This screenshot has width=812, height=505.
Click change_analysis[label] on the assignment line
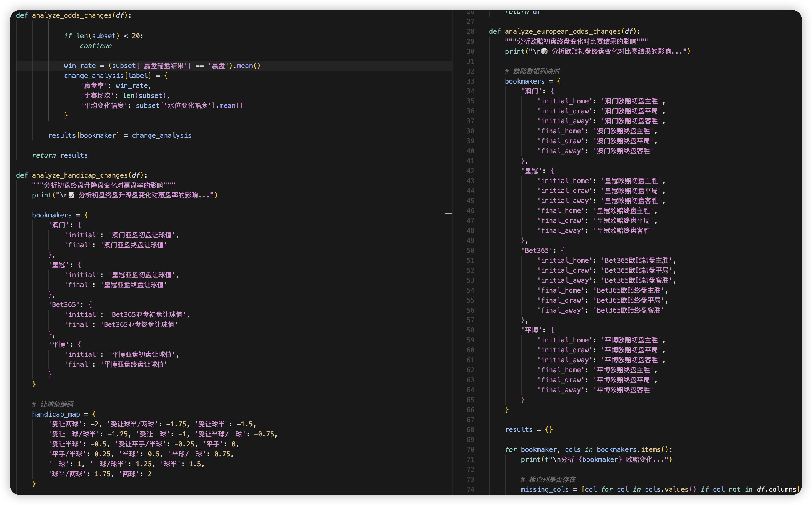[x=107, y=76]
